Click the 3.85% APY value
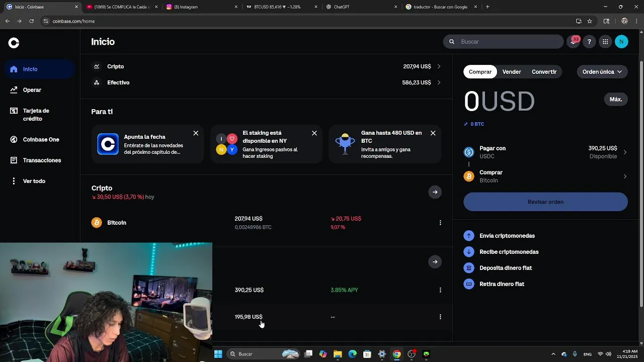 pyautogui.click(x=344, y=290)
